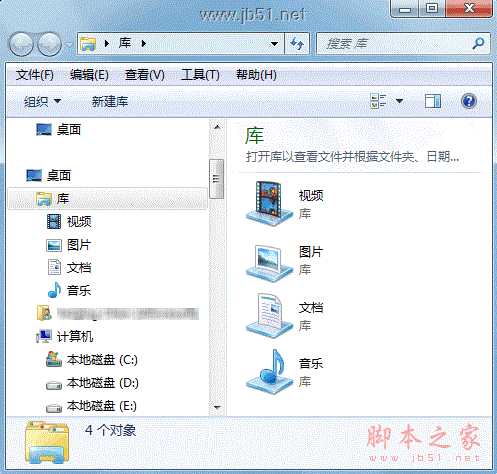Select 计算机 in the navigation tree
The image size is (497, 474).
click(x=64, y=337)
